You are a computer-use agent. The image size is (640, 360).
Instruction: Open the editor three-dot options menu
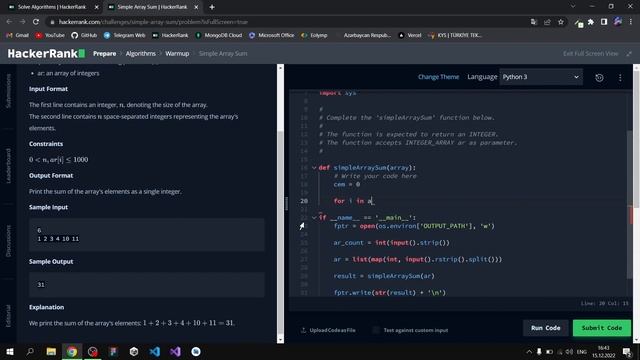620,78
